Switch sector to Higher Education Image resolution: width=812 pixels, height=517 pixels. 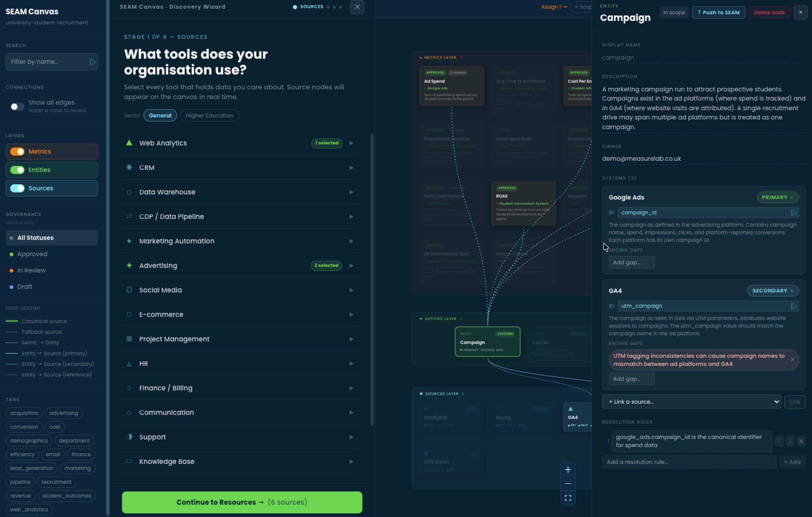tap(209, 115)
